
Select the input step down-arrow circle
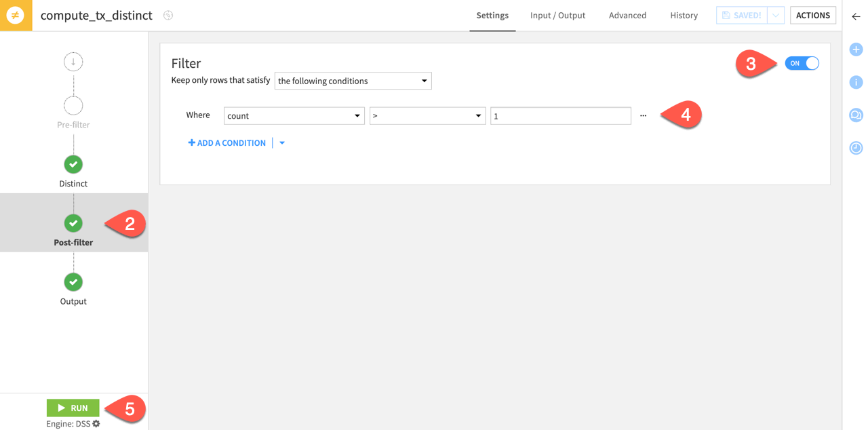coord(73,62)
